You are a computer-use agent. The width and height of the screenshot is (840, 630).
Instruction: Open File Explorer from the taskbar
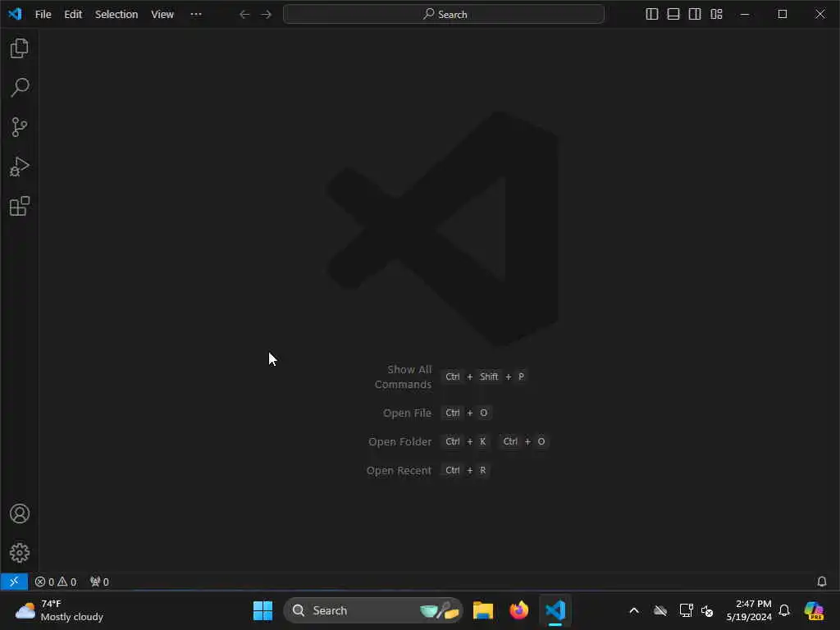pos(482,610)
